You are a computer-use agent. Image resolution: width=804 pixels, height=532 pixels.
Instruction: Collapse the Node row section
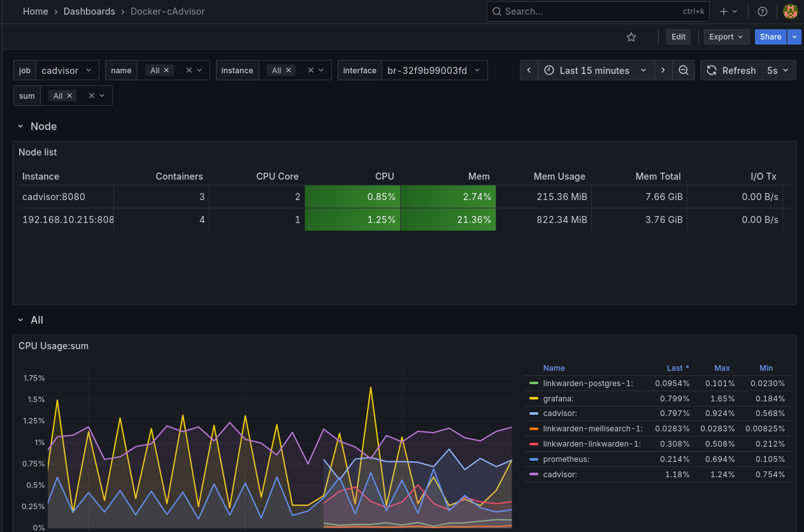[x=20, y=126]
